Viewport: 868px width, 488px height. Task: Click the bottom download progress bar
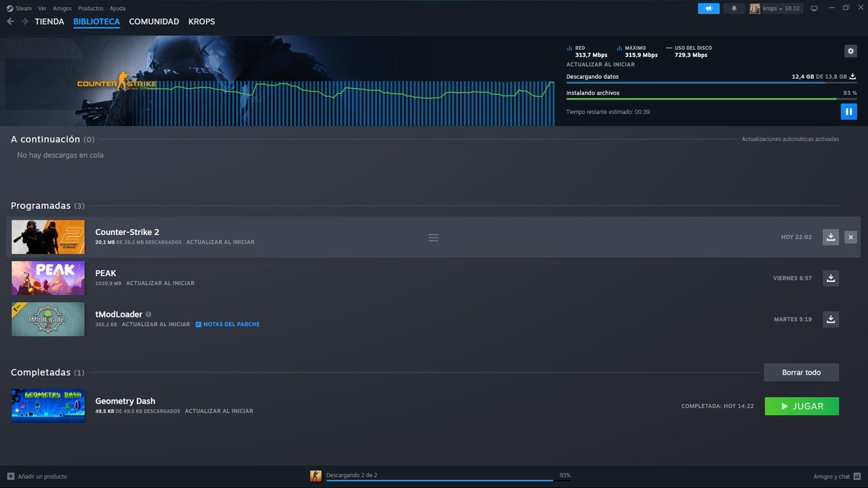pos(448,481)
